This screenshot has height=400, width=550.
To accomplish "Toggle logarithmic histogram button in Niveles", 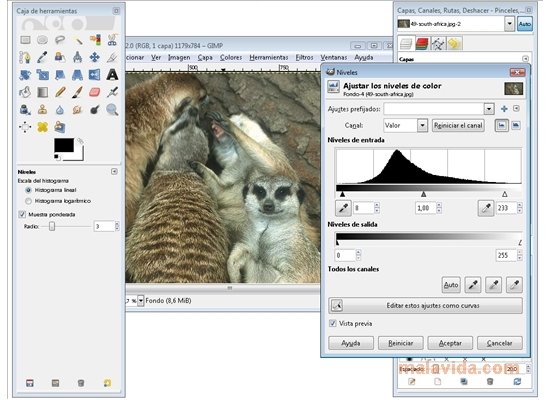I will (516, 125).
